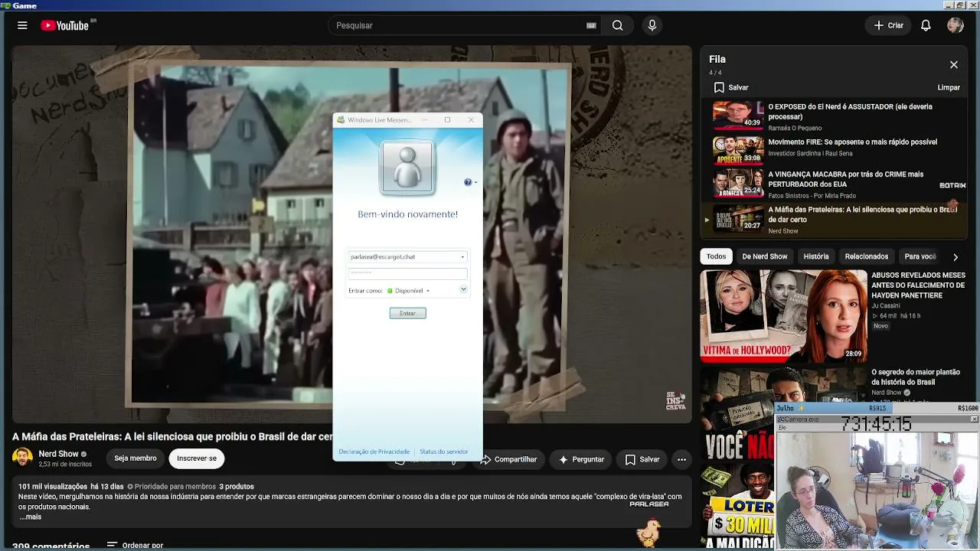Open the Nerd Show channel avatar
Viewport: 980px width, 551px height.
[x=22, y=458]
